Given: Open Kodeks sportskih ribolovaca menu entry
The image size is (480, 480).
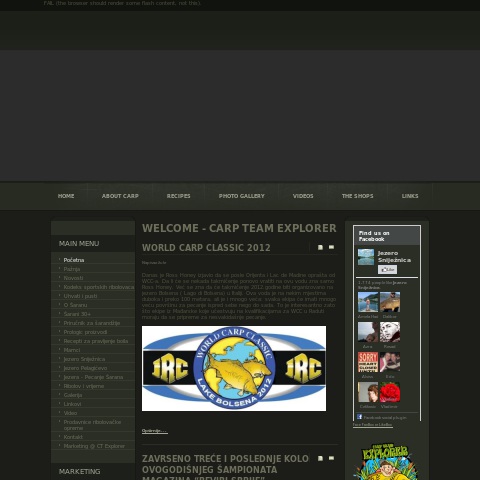Looking at the screenshot, I should pos(99,287).
